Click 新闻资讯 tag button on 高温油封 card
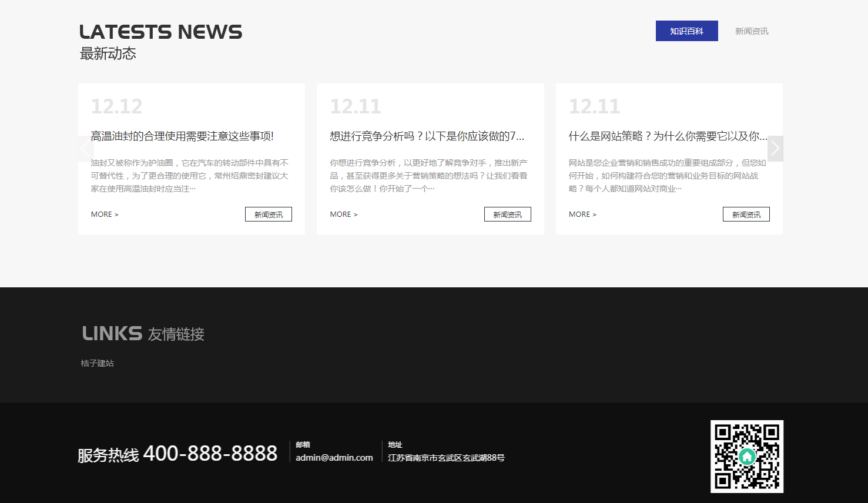The height and width of the screenshot is (503, 868). coord(269,214)
